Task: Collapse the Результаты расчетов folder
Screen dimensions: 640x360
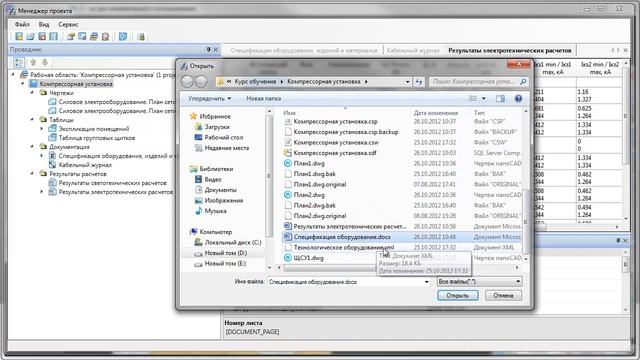Action: (x=32, y=173)
